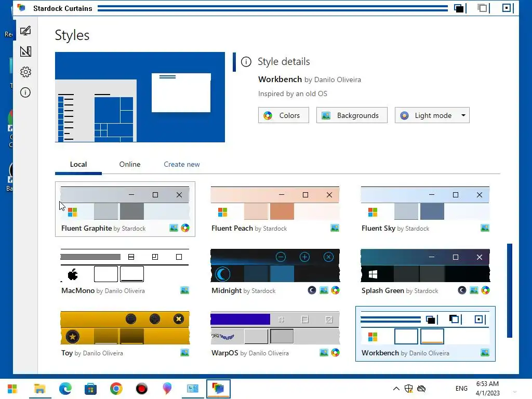Image resolution: width=532 pixels, height=399 pixels.
Task: Open the About info icon in sidebar
Action: [x=25, y=92]
